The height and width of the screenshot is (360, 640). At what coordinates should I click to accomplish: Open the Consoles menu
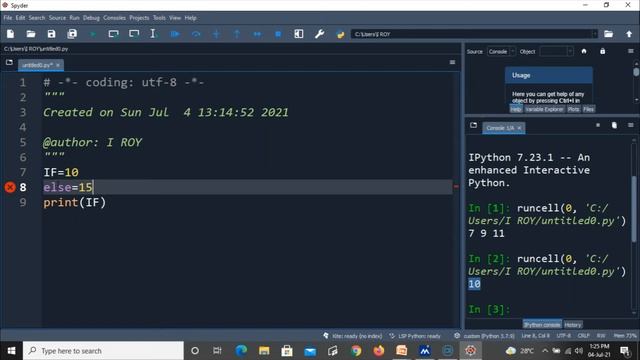click(x=115, y=18)
